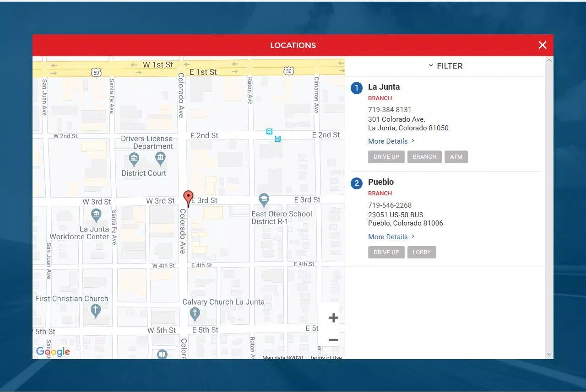Image resolution: width=586 pixels, height=392 pixels.
Task: Click the East Otero School District icon
Action: [x=264, y=200]
